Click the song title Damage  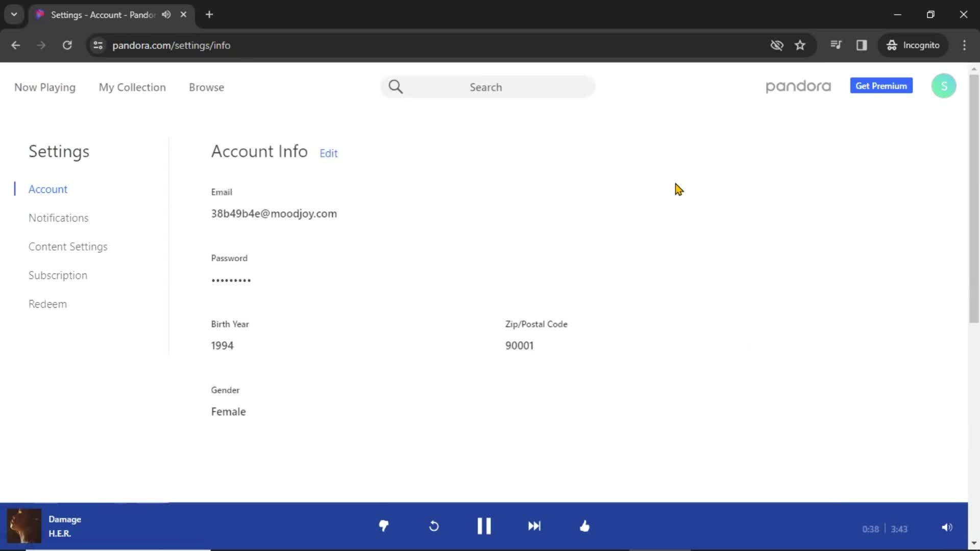click(x=65, y=519)
